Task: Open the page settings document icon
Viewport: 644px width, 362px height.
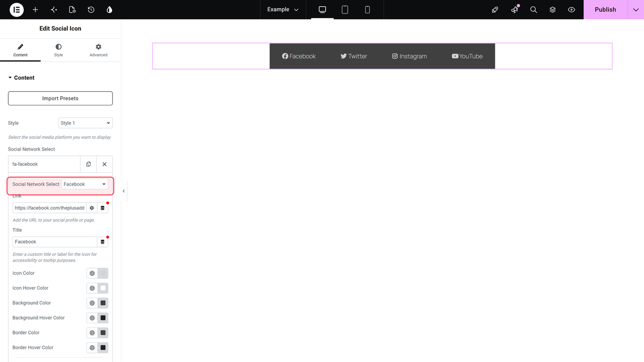Action: (x=72, y=10)
